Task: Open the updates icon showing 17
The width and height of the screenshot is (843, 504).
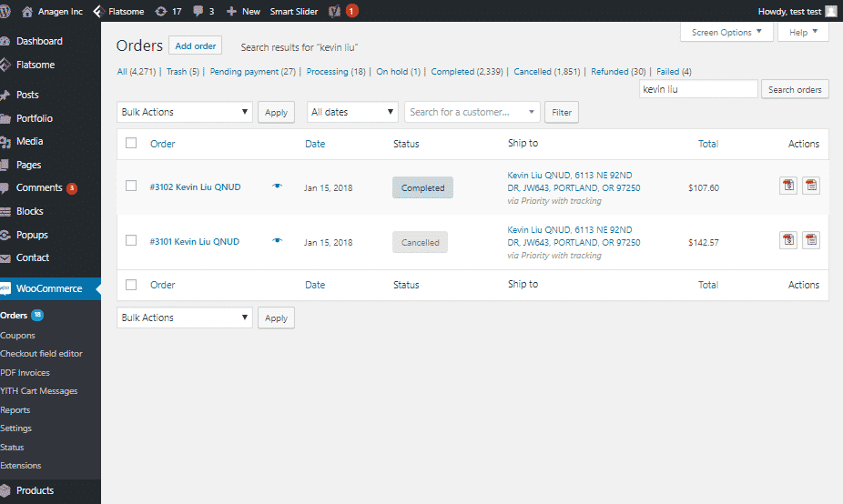Action: pyautogui.click(x=161, y=11)
